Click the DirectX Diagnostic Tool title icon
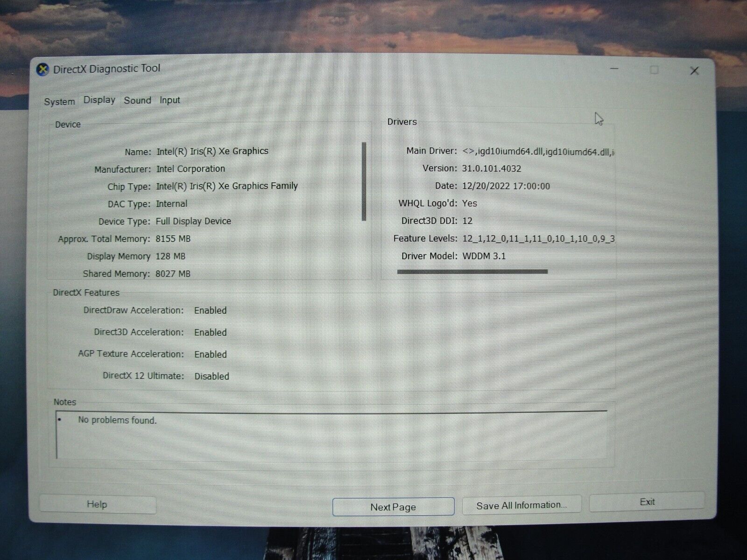Screen dimensions: 747x560 pyautogui.click(x=42, y=70)
